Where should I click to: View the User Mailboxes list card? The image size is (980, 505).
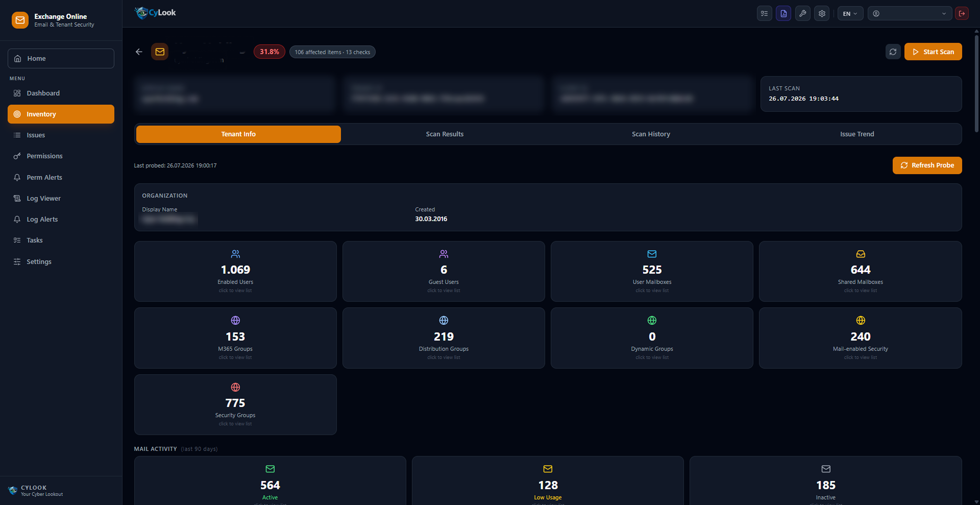pos(652,271)
